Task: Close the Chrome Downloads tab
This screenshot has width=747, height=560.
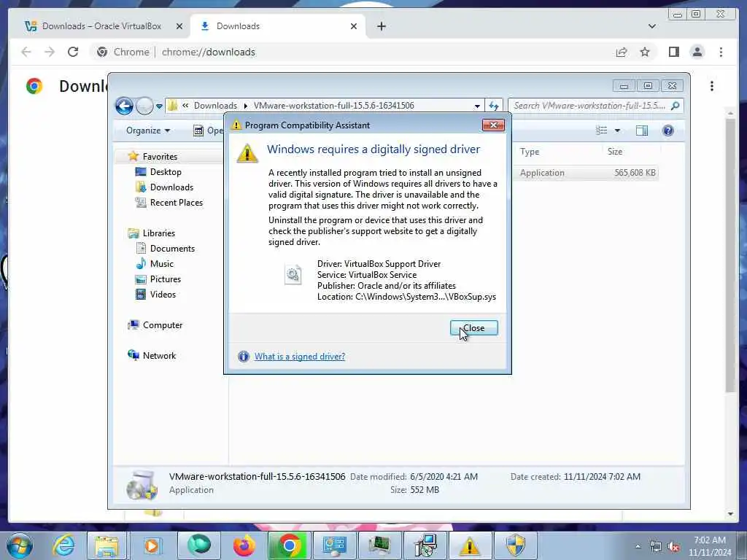Action: click(x=354, y=27)
